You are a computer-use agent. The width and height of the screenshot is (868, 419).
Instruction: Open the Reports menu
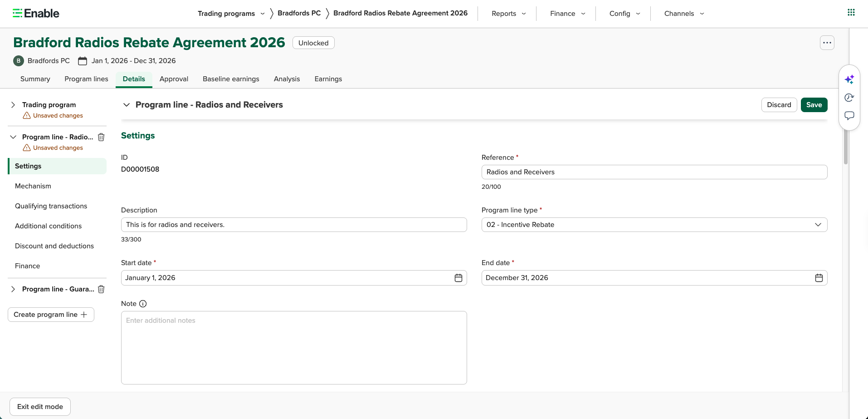pyautogui.click(x=509, y=14)
